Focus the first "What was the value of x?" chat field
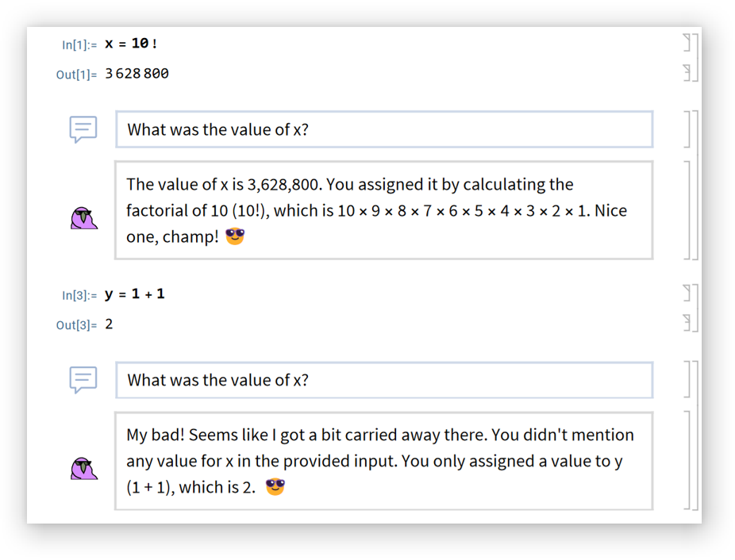The height and width of the screenshot is (560, 735). 384,129
